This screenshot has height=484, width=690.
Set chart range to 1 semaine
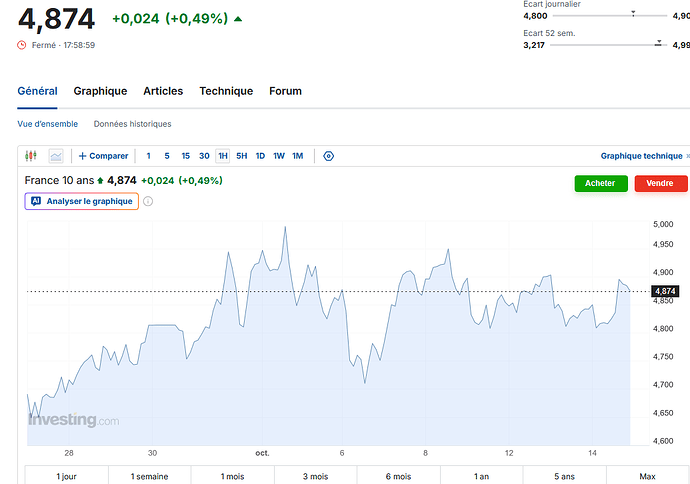[150, 476]
